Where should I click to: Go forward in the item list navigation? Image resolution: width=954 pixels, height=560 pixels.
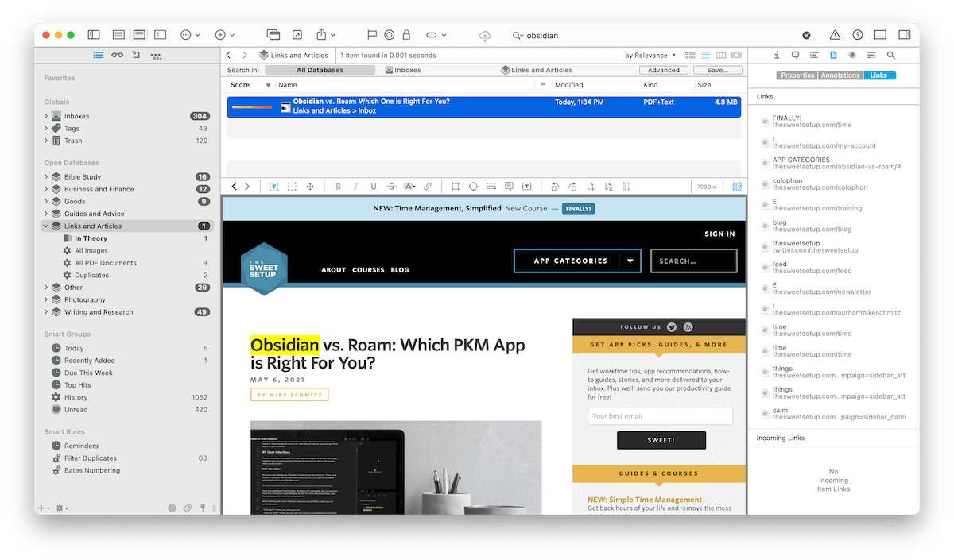pyautogui.click(x=244, y=56)
